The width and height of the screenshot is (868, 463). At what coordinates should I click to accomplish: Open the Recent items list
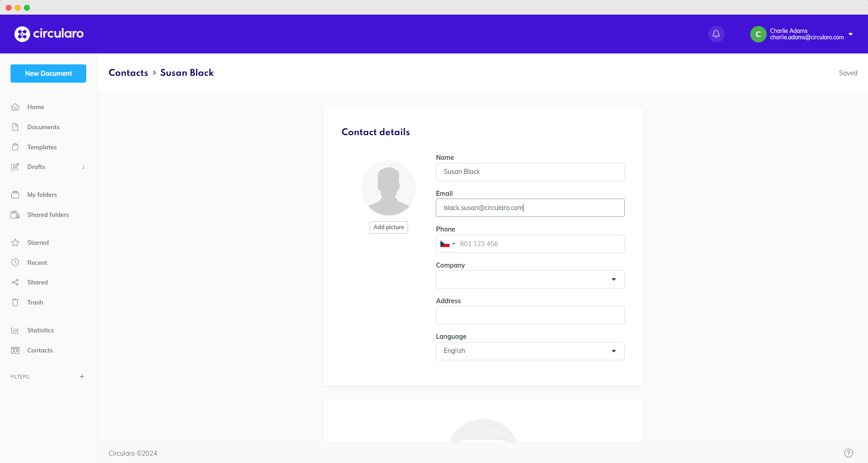pos(37,262)
